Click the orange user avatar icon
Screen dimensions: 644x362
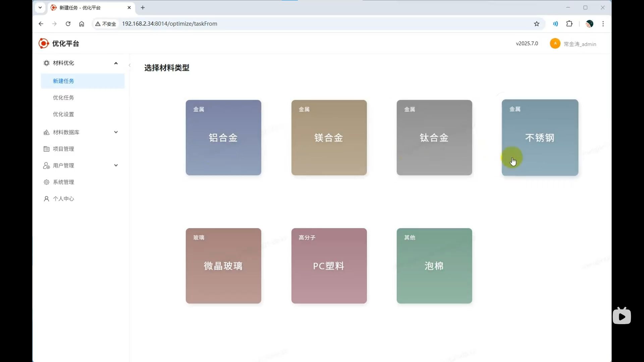tap(555, 44)
